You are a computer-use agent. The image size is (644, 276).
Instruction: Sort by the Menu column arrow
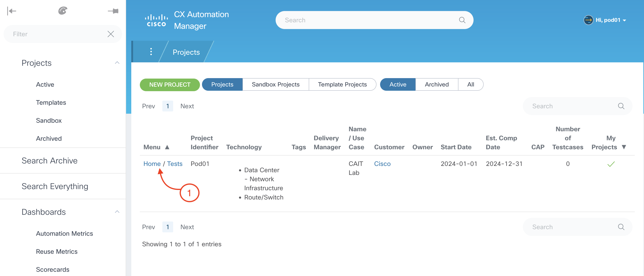tap(167, 147)
